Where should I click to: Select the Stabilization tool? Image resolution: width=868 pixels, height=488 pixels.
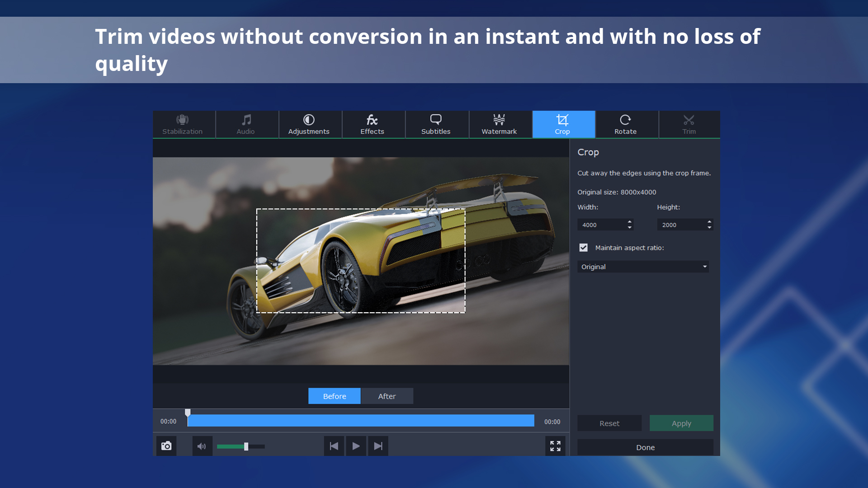click(x=182, y=124)
